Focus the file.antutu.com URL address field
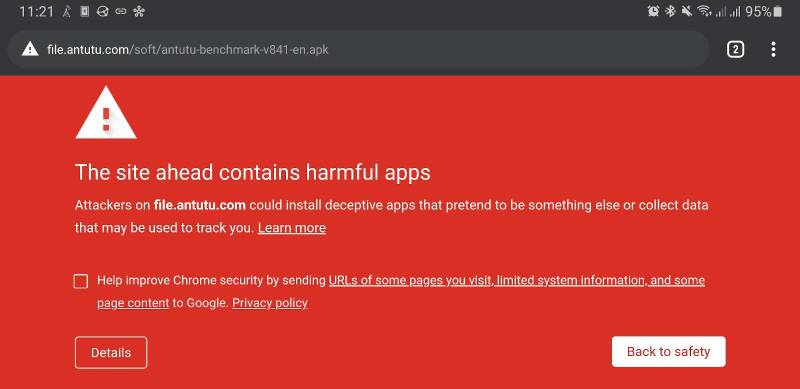Screen dimensions: 800x389 coord(358,50)
